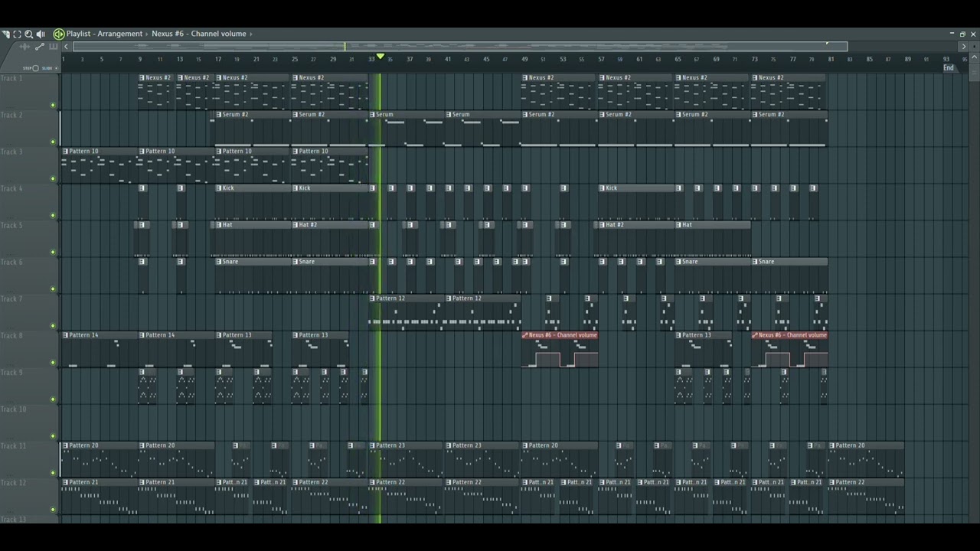Click the green Playlist window icon

(x=58, y=34)
